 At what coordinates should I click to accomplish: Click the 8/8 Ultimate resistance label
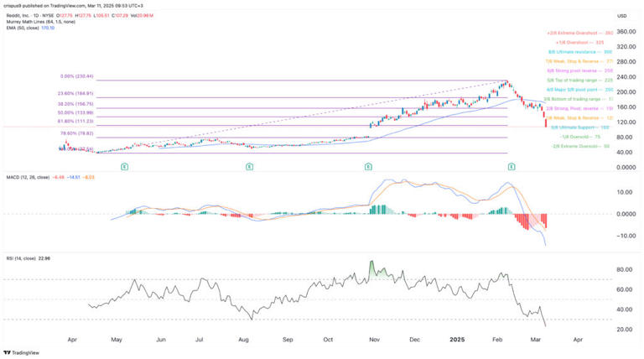tap(584, 51)
